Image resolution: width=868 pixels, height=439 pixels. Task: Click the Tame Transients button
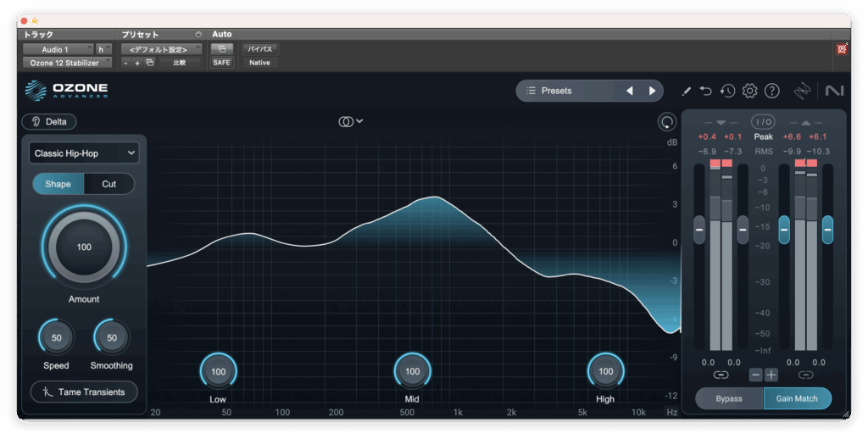coord(84,392)
